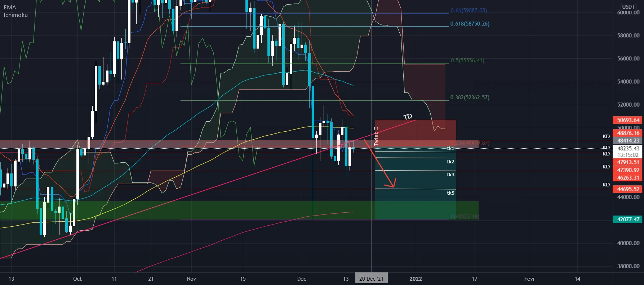This screenshot has width=644, height=285.
Task: Click the Oct label on time axis
Action: (x=77, y=279)
